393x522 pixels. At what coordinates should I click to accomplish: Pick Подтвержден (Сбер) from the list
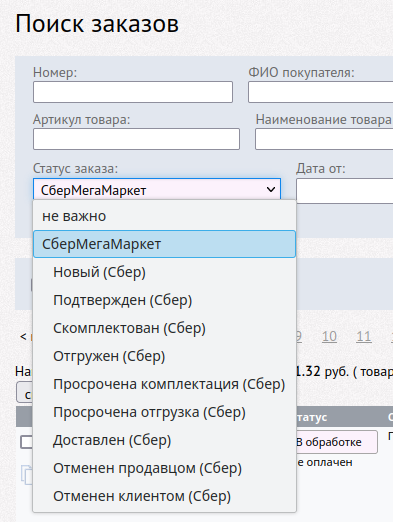164,300
